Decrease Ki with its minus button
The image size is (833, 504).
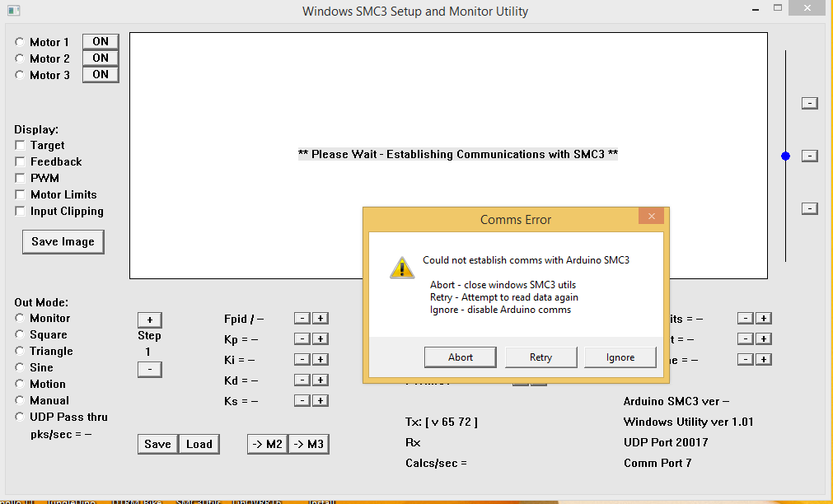(x=302, y=360)
